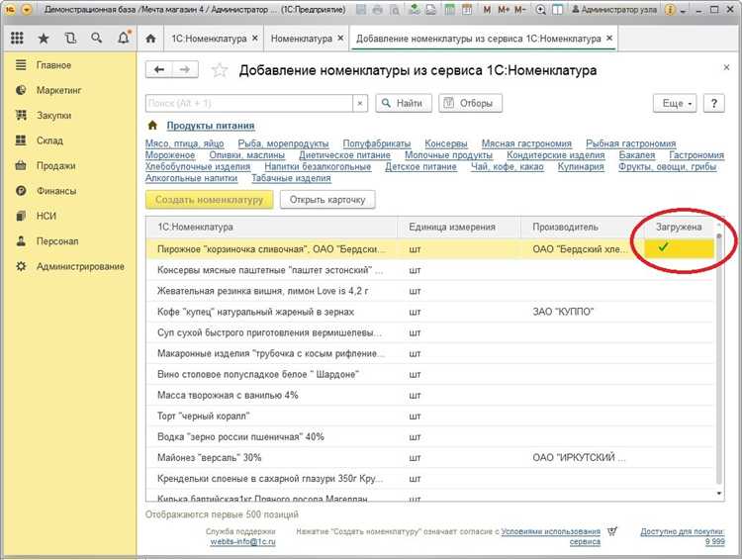Click the Создать номенклатуру button
This screenshot has height=560, width=742.
[x=209, y=200]
